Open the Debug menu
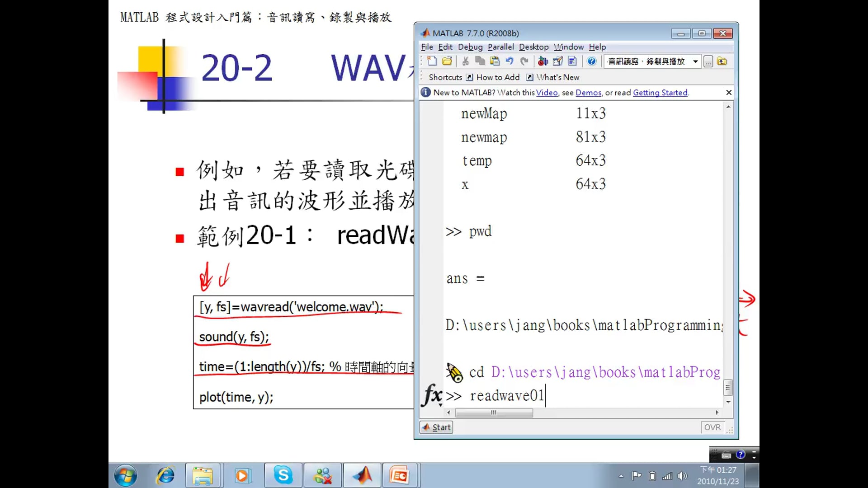The image size is (868, 488). point(470,47)
